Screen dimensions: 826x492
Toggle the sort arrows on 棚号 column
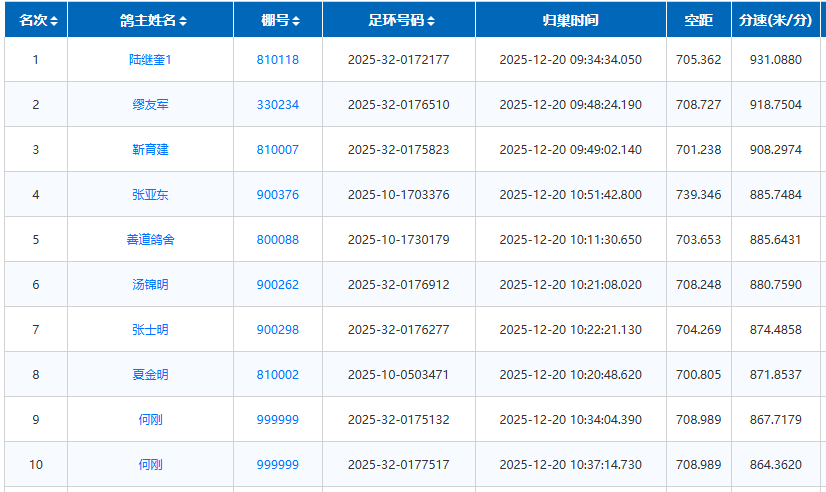tap(296, 21)
